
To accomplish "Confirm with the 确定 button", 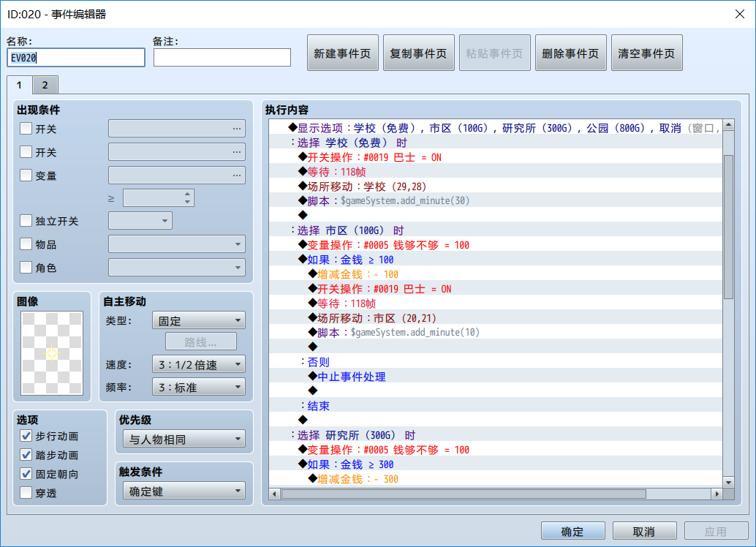I will point(572,531).
